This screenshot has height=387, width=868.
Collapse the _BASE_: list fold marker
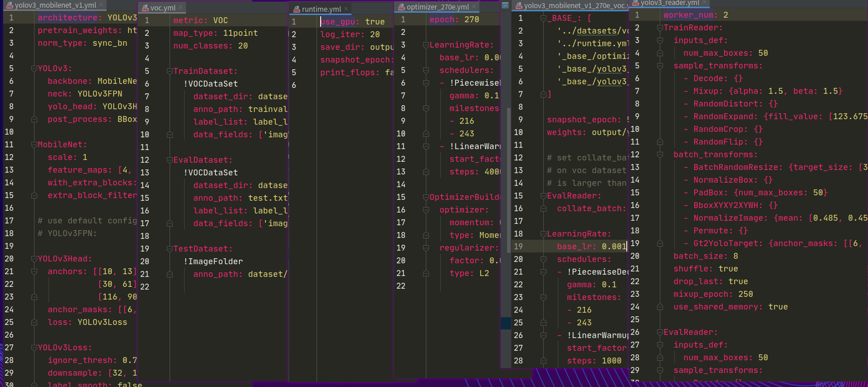pyautogui.click(x=543, y=18)
